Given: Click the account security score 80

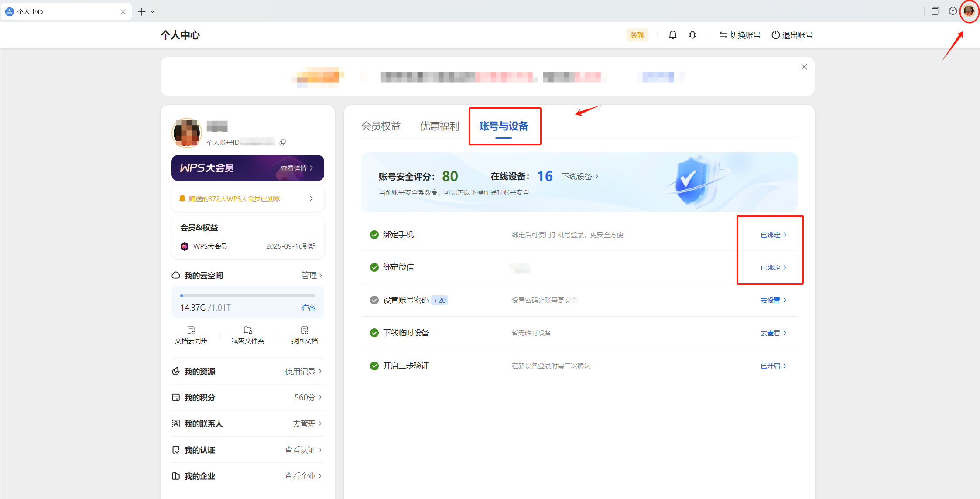Looking at the screenshot, I should point(450,176).
